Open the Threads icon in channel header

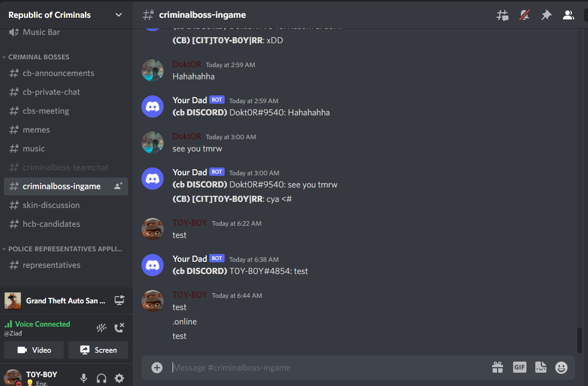click(502, 15)
